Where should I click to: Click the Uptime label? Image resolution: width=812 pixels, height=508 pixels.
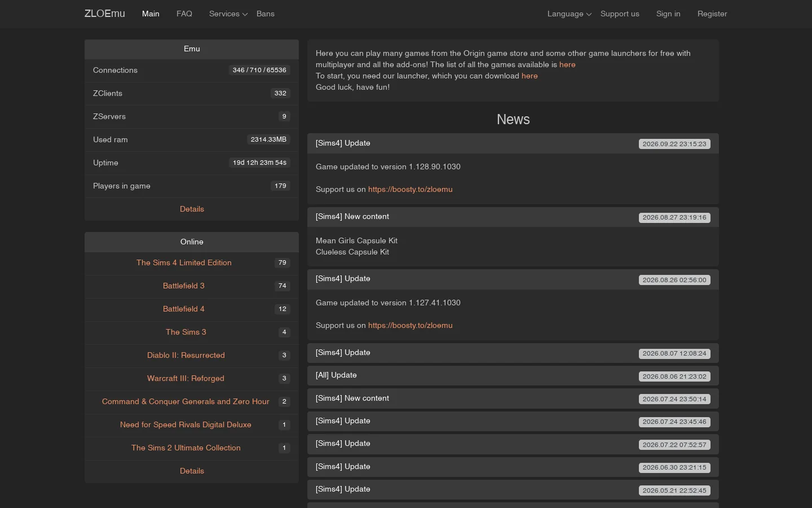pos(105,163)
